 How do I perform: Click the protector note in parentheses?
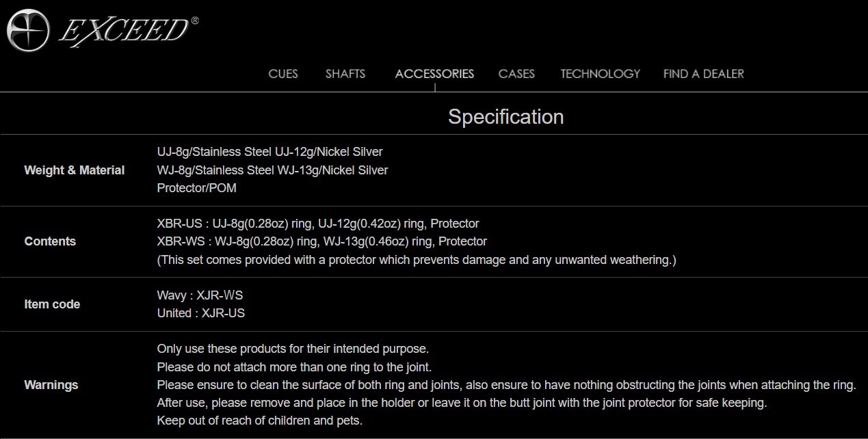point(417,260)
